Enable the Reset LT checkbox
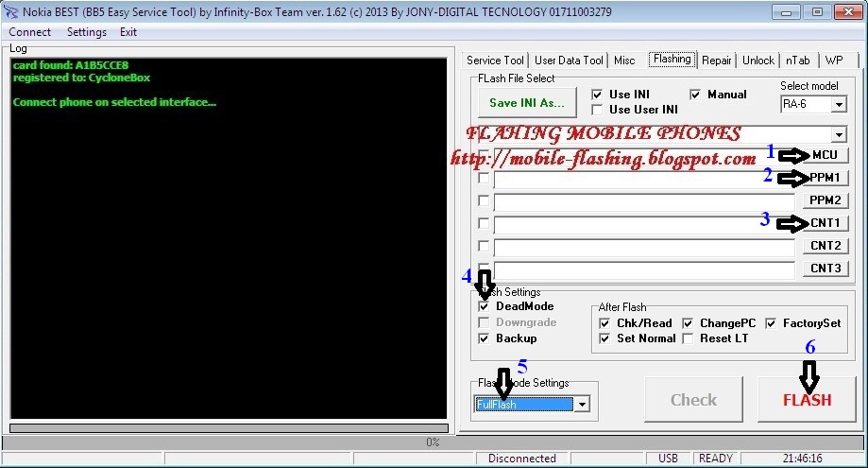The height and width of the screenshot is (468, 868). pyautogui.click(x=688, y=338)
